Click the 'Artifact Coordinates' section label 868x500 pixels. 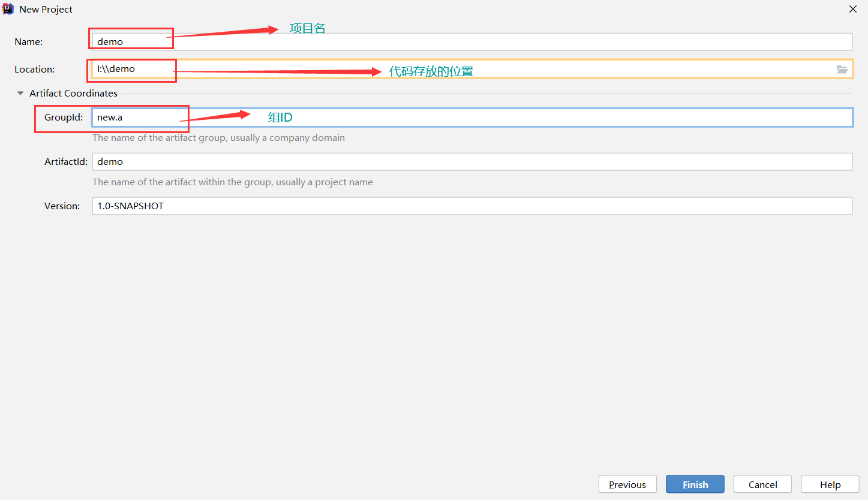tap(73, 94)
